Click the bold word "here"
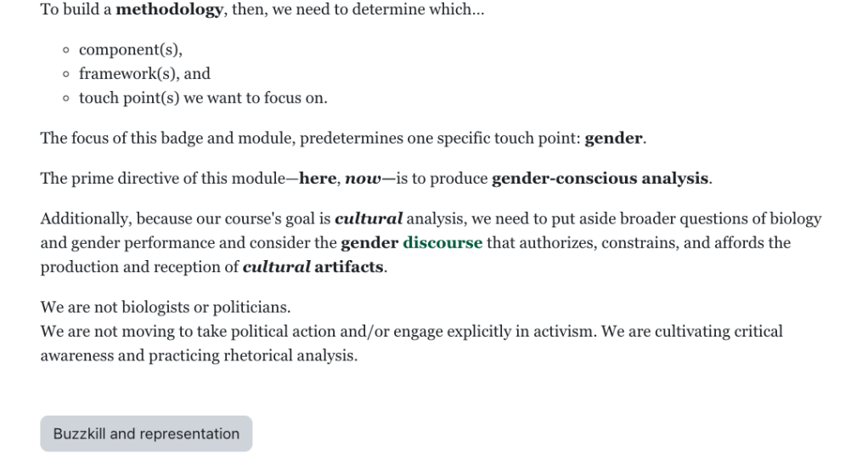This screenshot has width=868, height=459. [x=318, y=178]
